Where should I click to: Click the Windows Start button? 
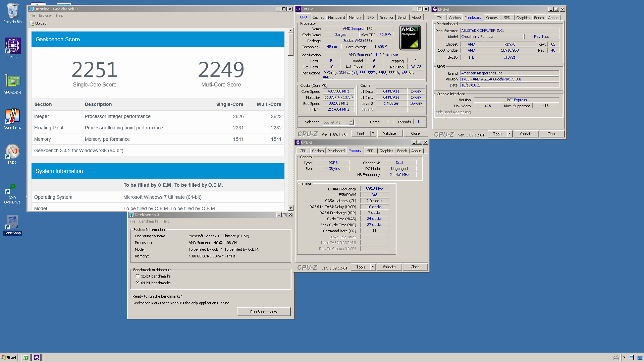9,358
